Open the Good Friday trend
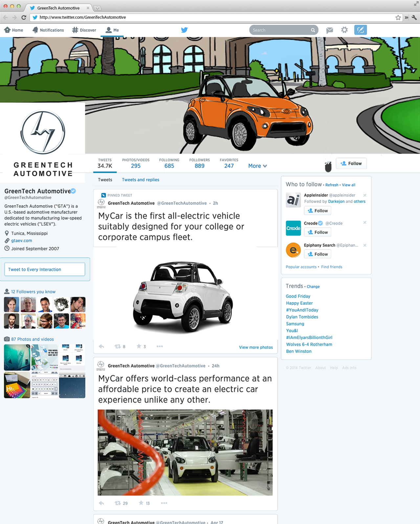 click(x=298, y=296)
